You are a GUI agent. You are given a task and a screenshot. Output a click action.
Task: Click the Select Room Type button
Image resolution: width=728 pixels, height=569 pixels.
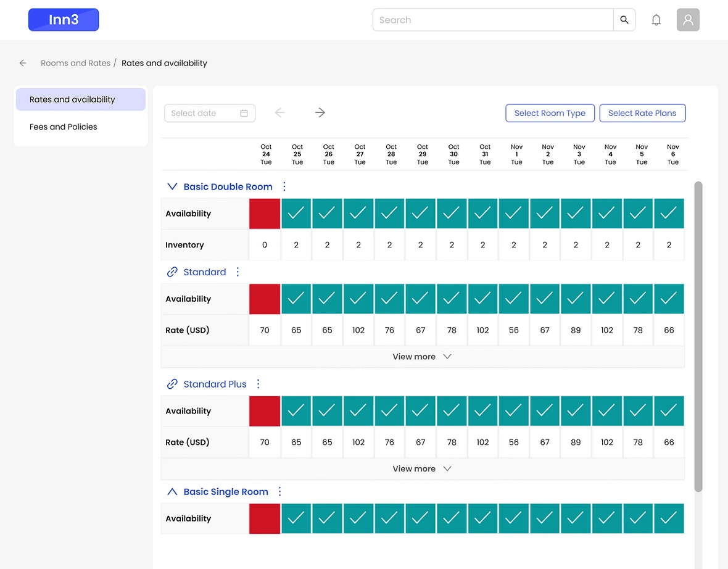(x=550, y=113)
